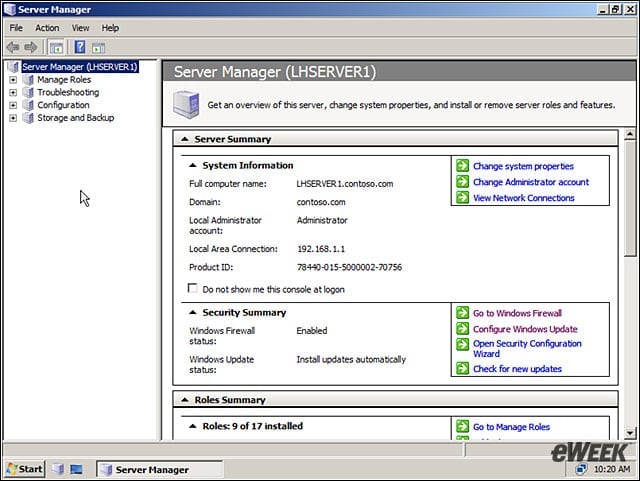Open Security Configuration Wizard link
The height and width of the screenshot is (481, 640).
coord(527,349)
